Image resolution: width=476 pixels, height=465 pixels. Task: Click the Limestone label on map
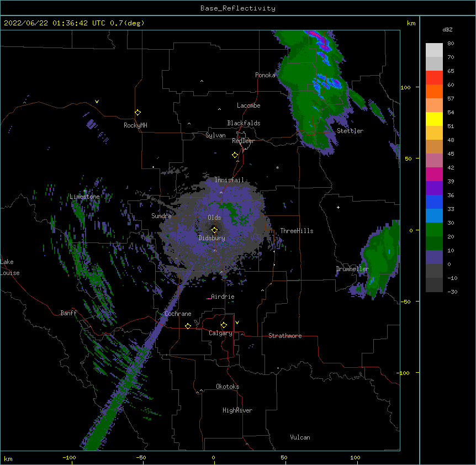pos(84,197)
